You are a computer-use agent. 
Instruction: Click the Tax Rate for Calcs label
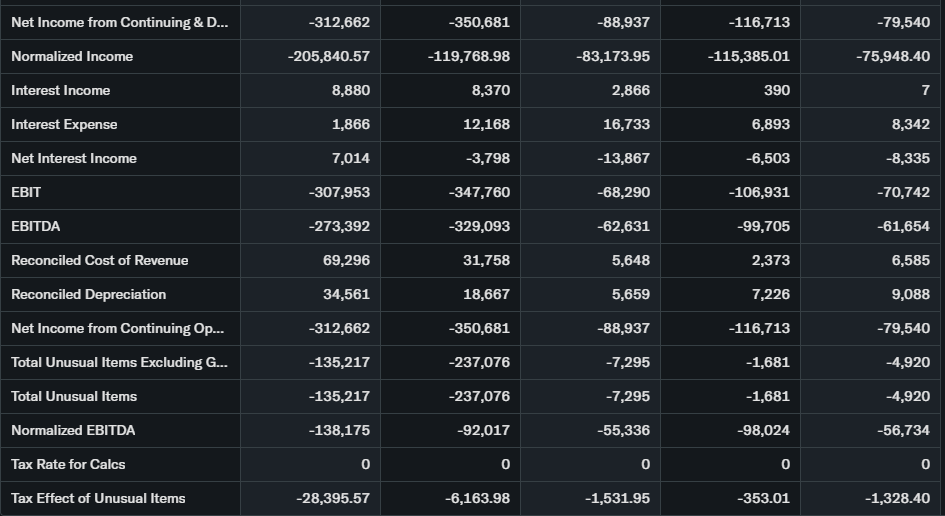point(68,464)
